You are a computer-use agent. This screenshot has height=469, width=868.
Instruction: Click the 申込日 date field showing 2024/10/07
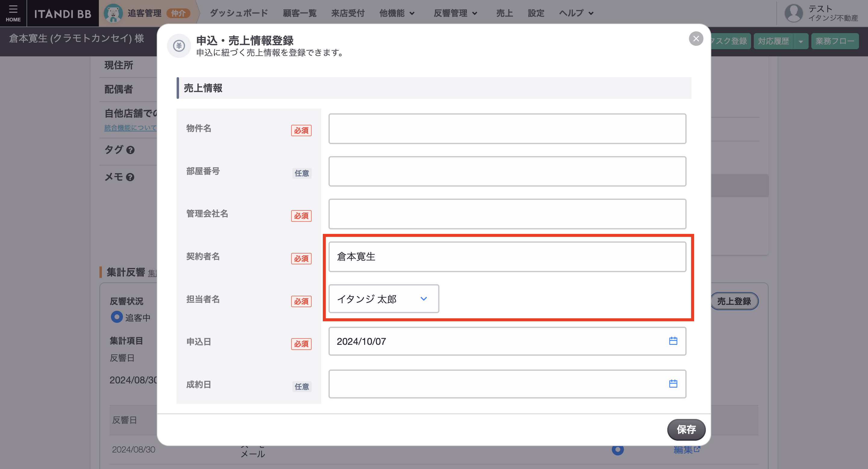pyautogui.click(x=507, y=341)
